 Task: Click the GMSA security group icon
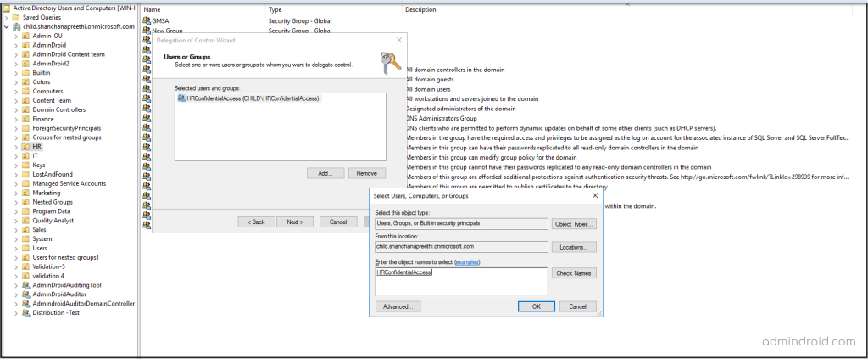coord(147,20)
